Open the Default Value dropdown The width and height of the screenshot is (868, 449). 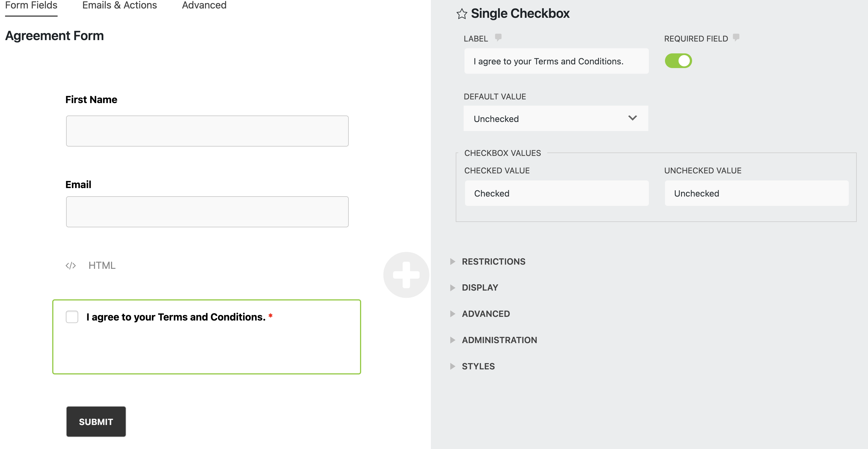(x=556, y=118)
